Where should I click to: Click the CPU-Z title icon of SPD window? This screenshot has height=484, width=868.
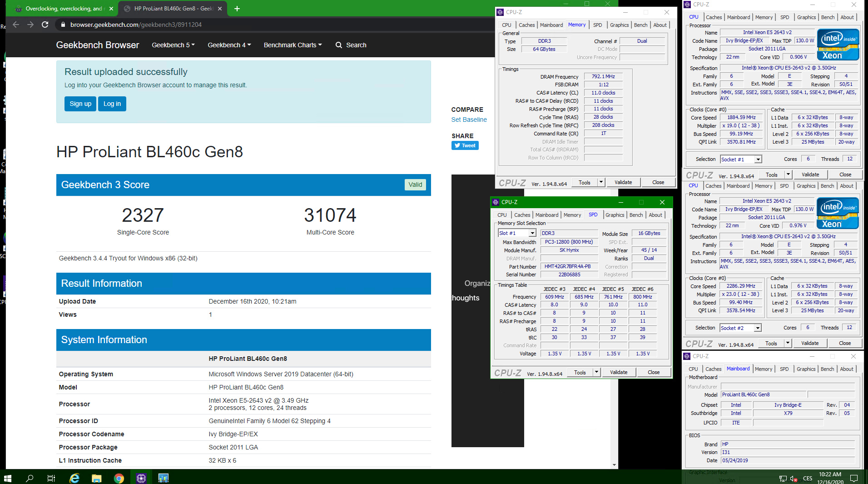click(496, 202)
